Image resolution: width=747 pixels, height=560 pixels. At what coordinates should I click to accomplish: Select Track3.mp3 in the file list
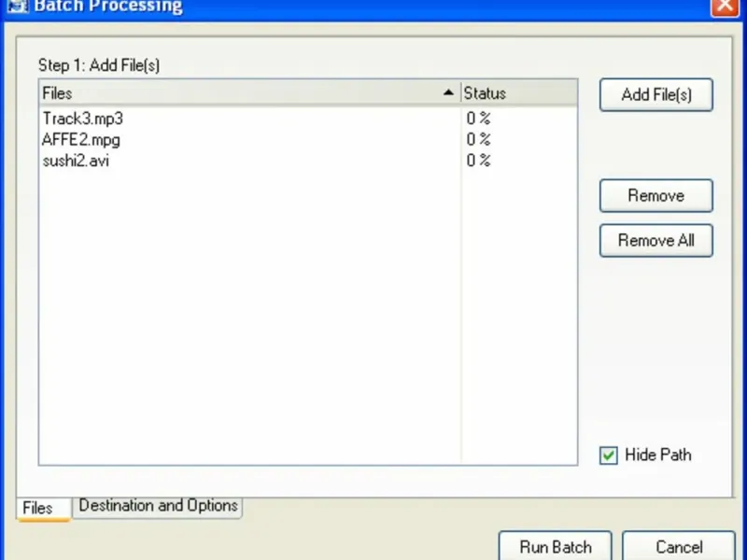[x=83, y=119]
